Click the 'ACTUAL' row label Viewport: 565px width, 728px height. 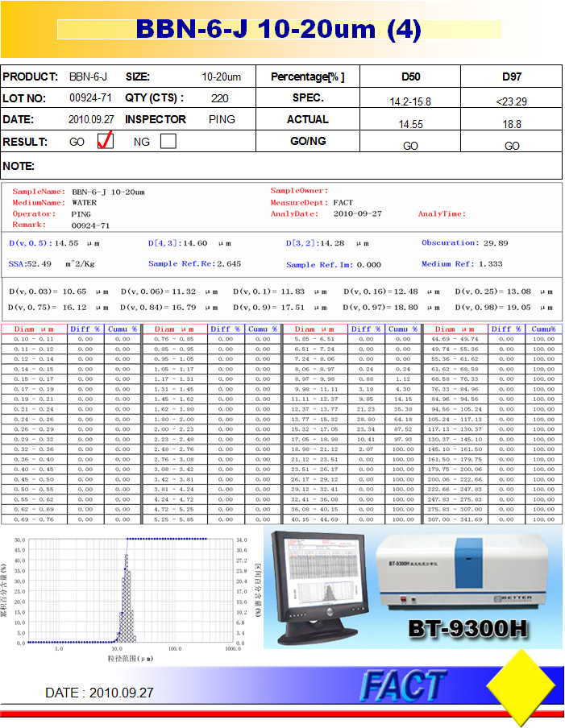coord(308,119)
